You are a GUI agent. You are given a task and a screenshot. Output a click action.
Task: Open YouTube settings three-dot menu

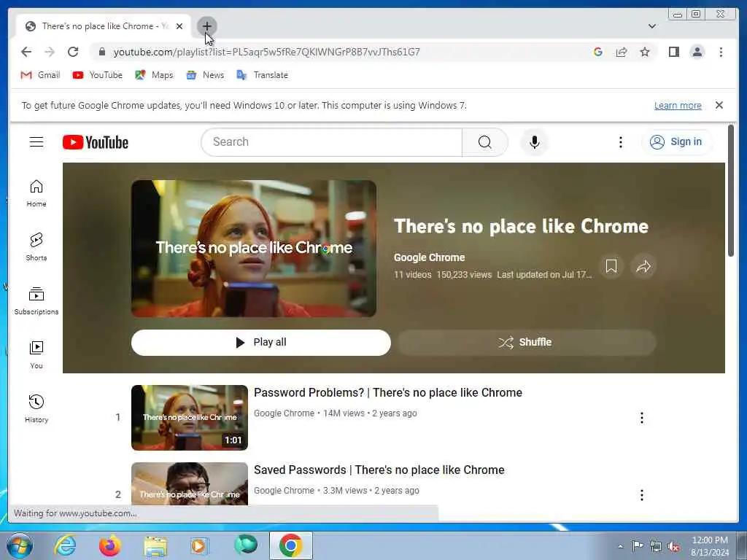click(x=620, y=142)
